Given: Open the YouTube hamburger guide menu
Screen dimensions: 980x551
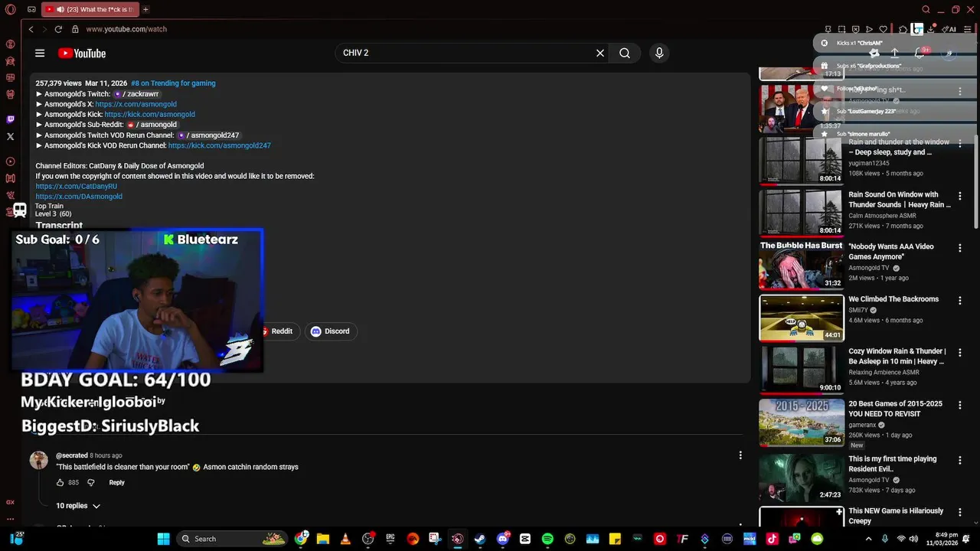Looking at the screenshot, I should click(40, 53).
